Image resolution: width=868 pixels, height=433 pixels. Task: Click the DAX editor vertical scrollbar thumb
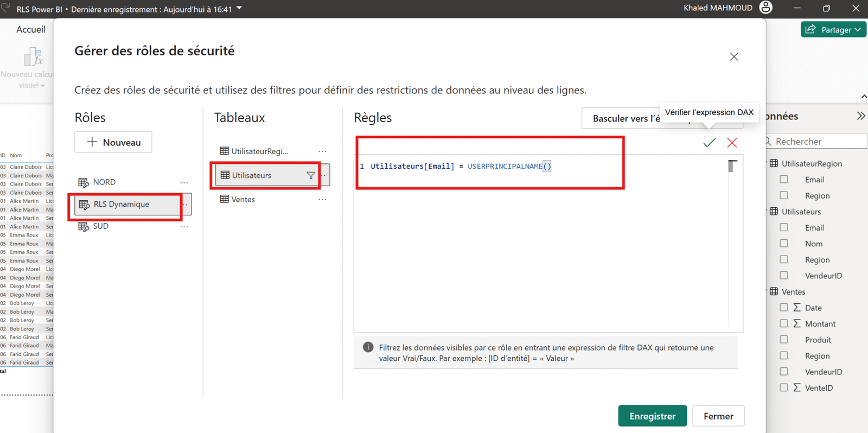[732, 166]
